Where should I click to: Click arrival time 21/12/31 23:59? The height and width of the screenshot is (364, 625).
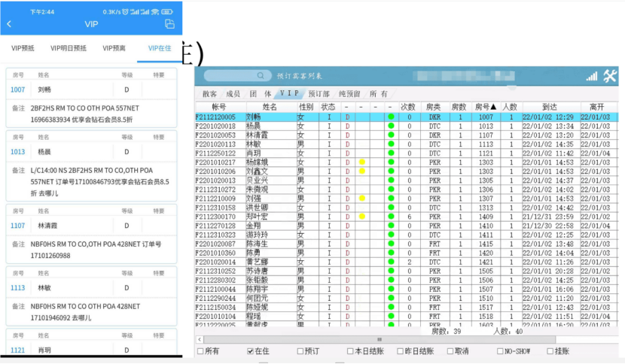[548, 217]
